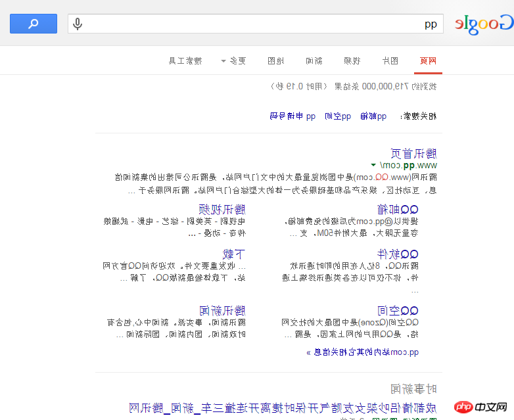Click the related search qq 申请号码
This screenshot has width=514, height=420.
[292, 116]
